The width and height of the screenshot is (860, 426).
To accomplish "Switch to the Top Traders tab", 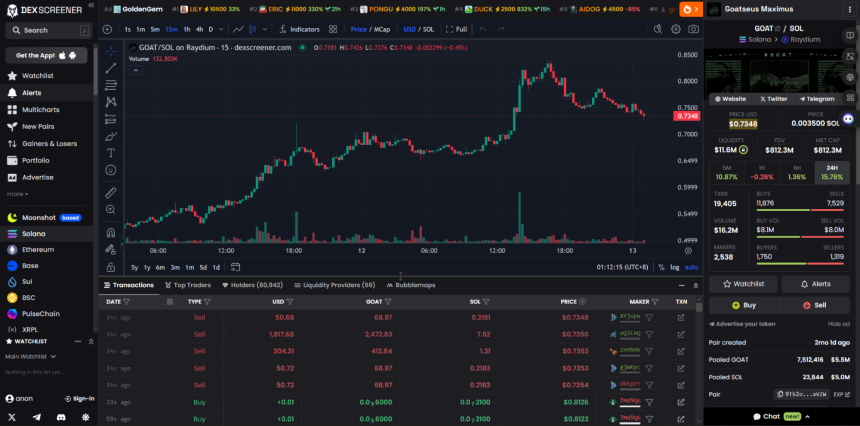I will [188, 285].
